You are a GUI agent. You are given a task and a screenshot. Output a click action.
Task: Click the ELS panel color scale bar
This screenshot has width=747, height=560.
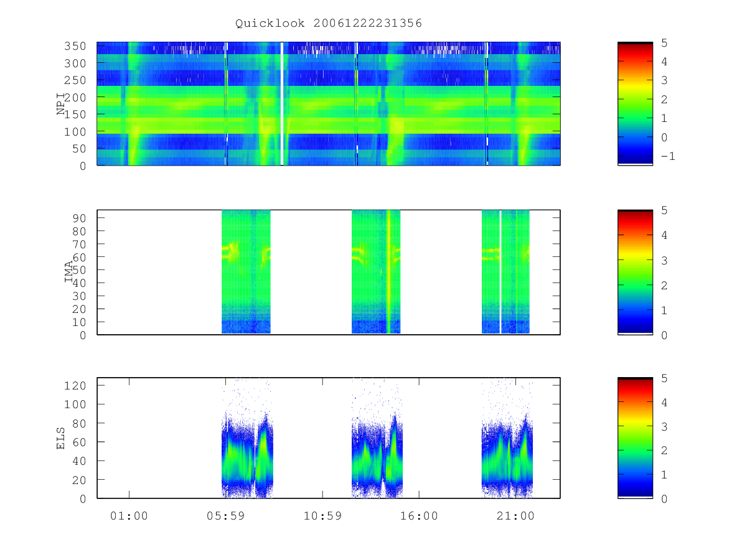(x=635, y=437)
